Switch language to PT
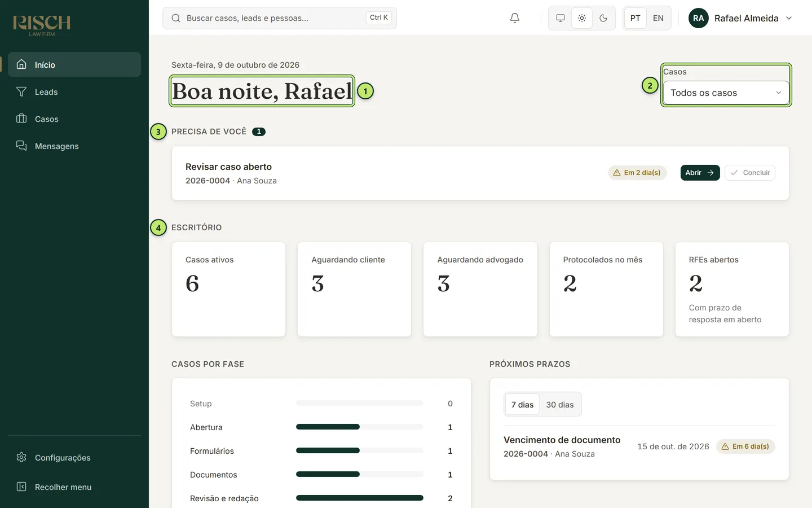The height and width of the screenshot is (508, 812). click(x=636, y=18)
